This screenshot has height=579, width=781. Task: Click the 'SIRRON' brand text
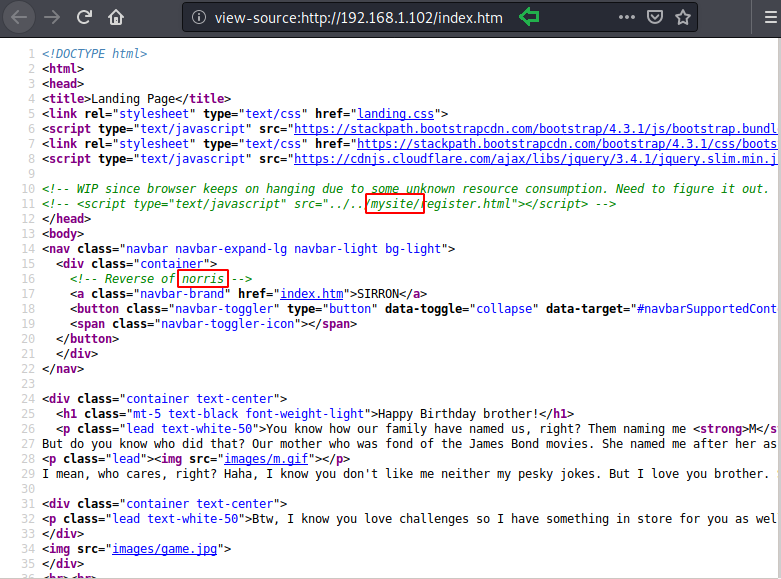click(378, 293)
